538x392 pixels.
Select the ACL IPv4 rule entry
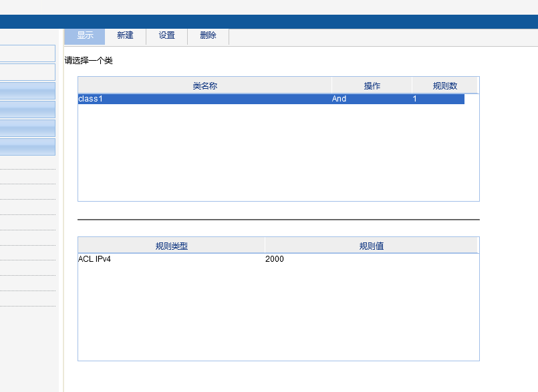coord(94,259)
